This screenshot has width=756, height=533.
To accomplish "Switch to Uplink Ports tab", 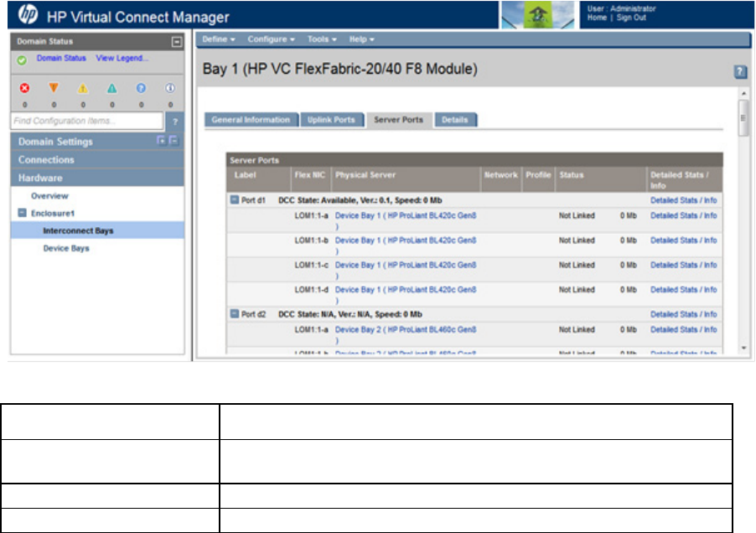I will click(x=331, y=120).
